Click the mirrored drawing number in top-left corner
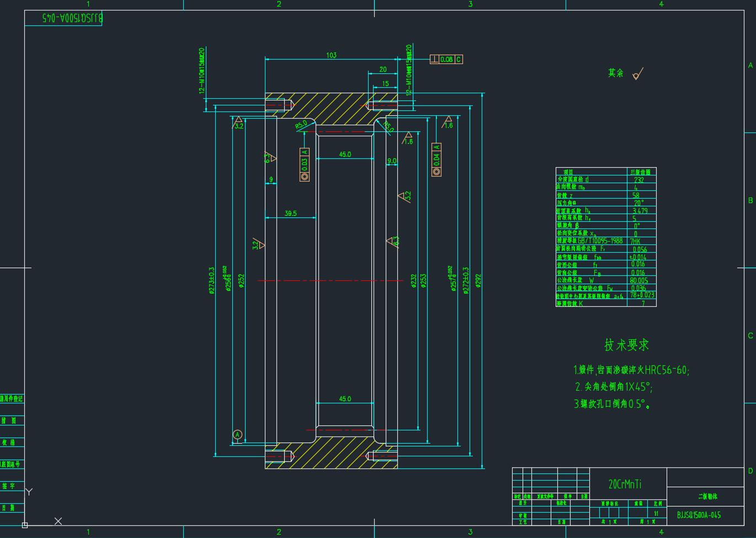Screen dimensions: 756x538 [x=73, y=18]
